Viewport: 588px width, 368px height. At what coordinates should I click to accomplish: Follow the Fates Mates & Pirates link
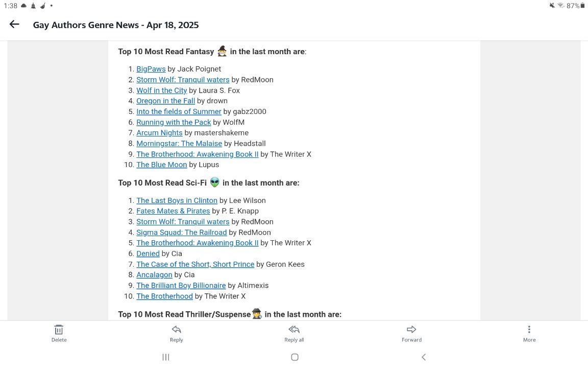[173, 211]
